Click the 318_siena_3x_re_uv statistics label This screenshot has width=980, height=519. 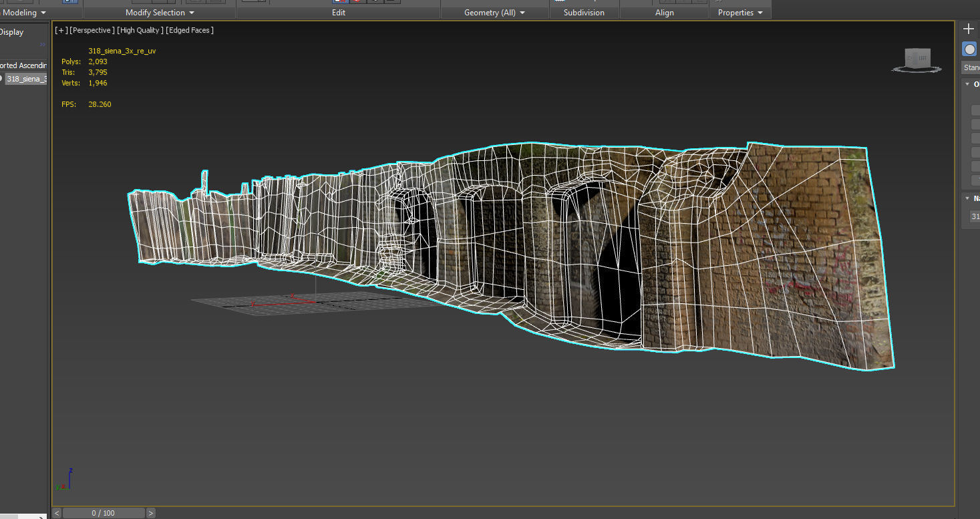click(x=122, y=51)
